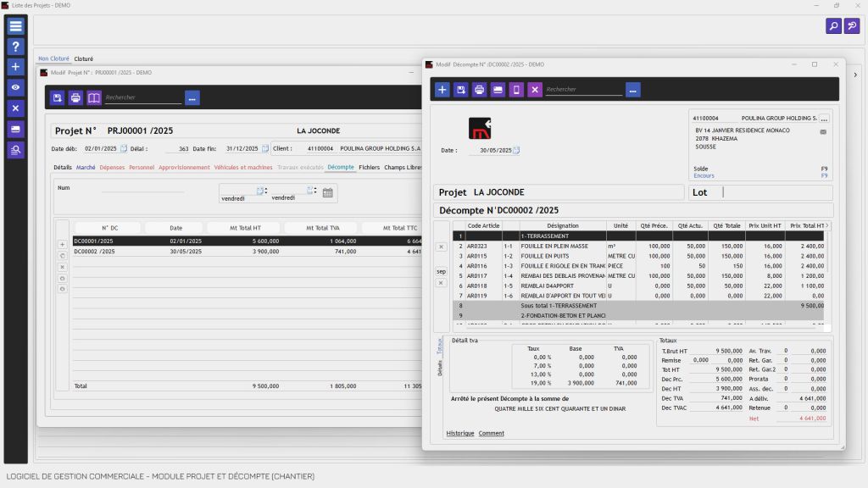Image resolution: width=868 pixels, height=488 pixels.
Task: Open the hamburger menu in the left sidebar
Action: click(15, 26)
